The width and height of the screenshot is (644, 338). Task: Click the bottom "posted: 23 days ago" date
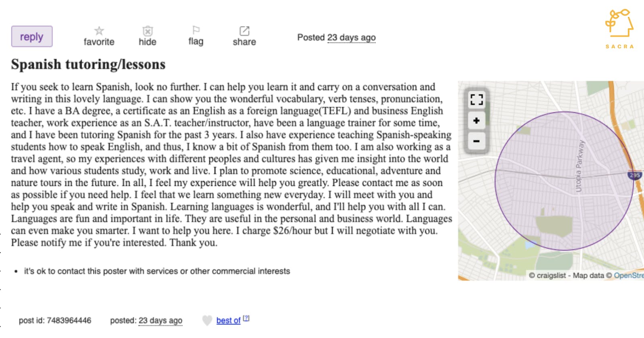tap(160, 321)
